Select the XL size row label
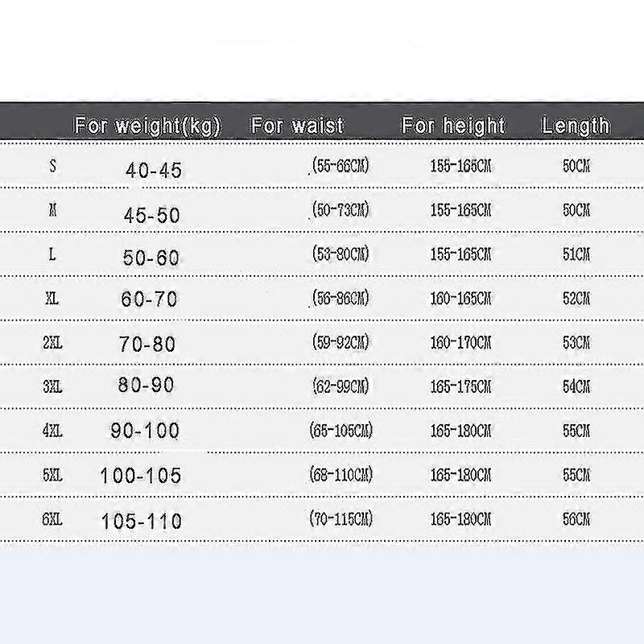The width and height of the screenshot is (644, 644). (53, 299)
